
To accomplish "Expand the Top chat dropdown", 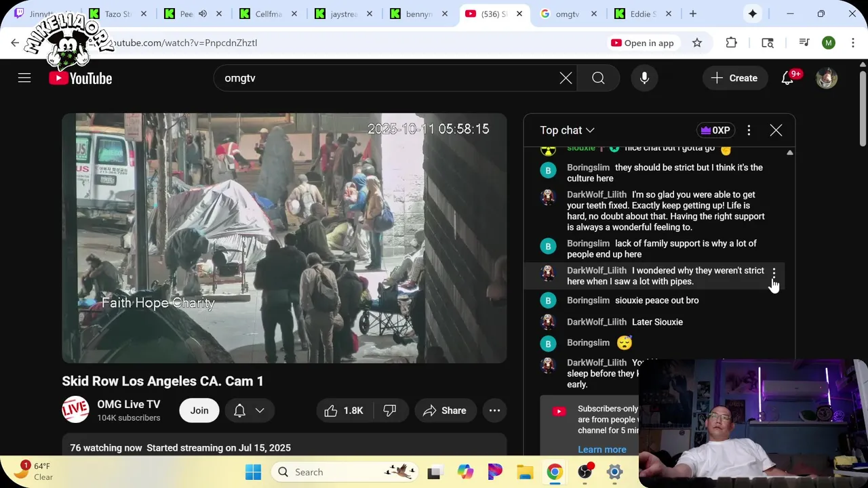I will pyautogui.click(x=567, y=130).
